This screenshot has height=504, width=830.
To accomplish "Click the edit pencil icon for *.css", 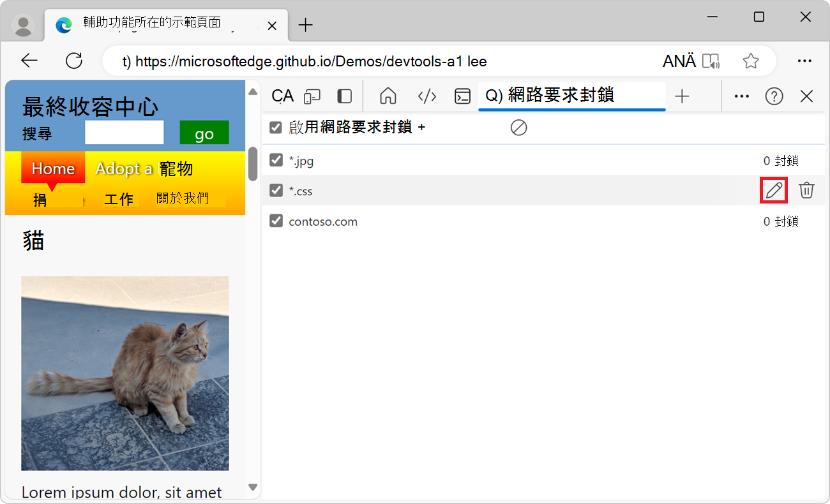I will tap(774, 190).
